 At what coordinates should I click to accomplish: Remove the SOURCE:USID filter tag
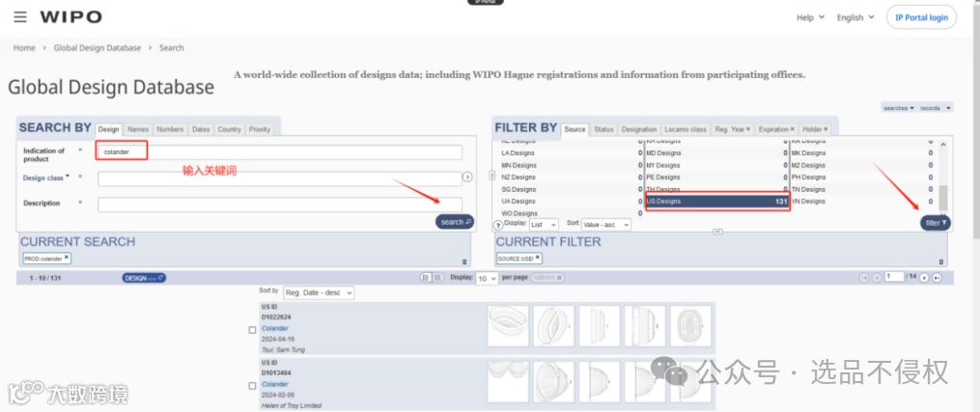[x=537, y=258]
